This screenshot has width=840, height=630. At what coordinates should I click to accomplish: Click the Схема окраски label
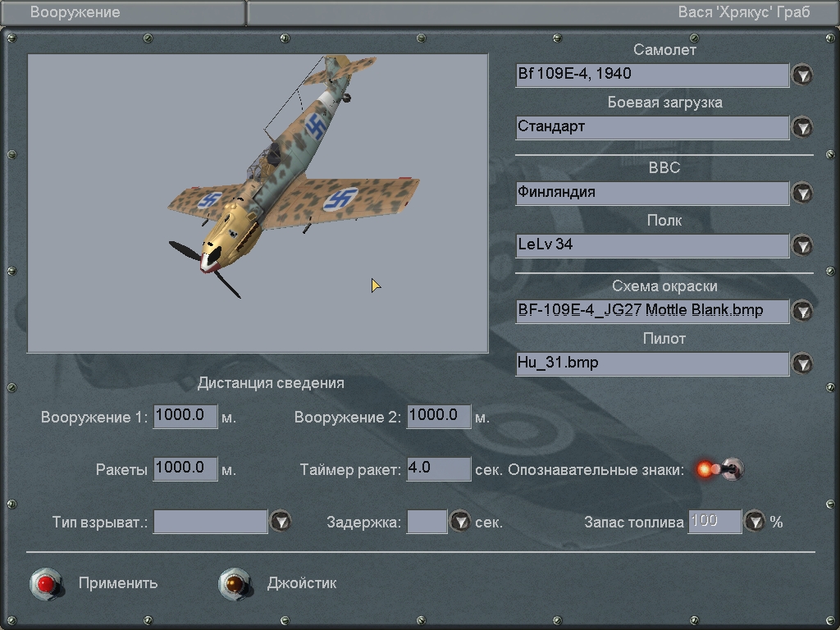(664, 286)
